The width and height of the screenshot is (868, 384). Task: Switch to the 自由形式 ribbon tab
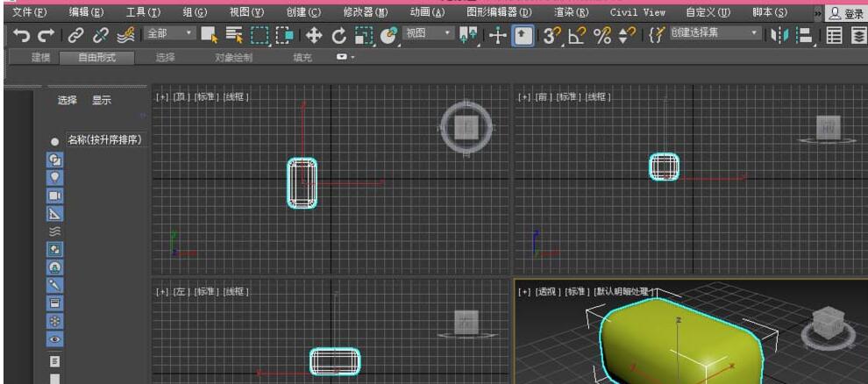pyautogui.click(x=96, y=57)
